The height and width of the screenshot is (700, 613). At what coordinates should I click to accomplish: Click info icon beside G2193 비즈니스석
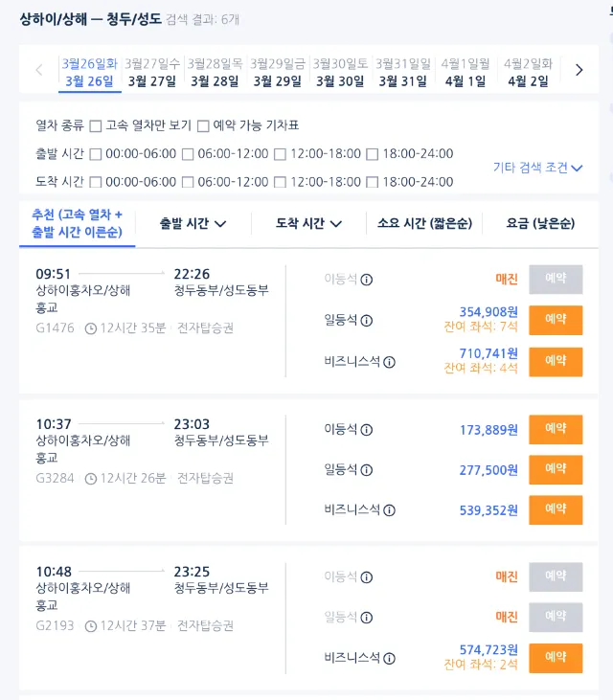390,659
